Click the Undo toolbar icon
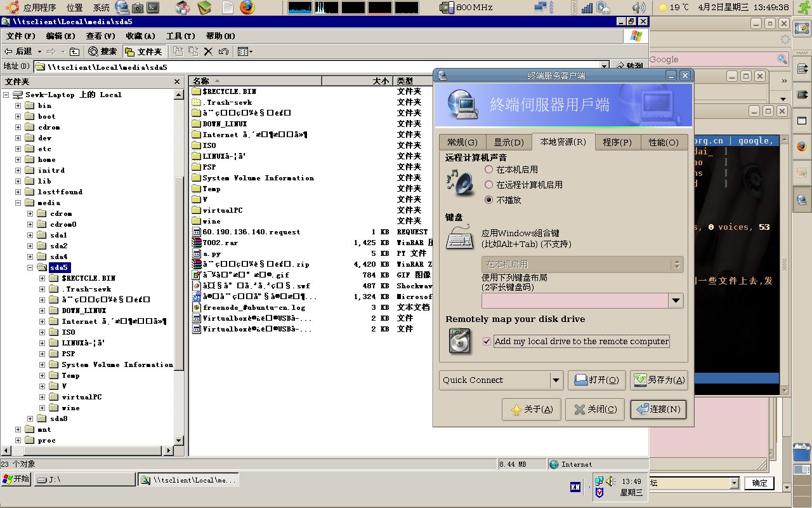 point(223,51)
